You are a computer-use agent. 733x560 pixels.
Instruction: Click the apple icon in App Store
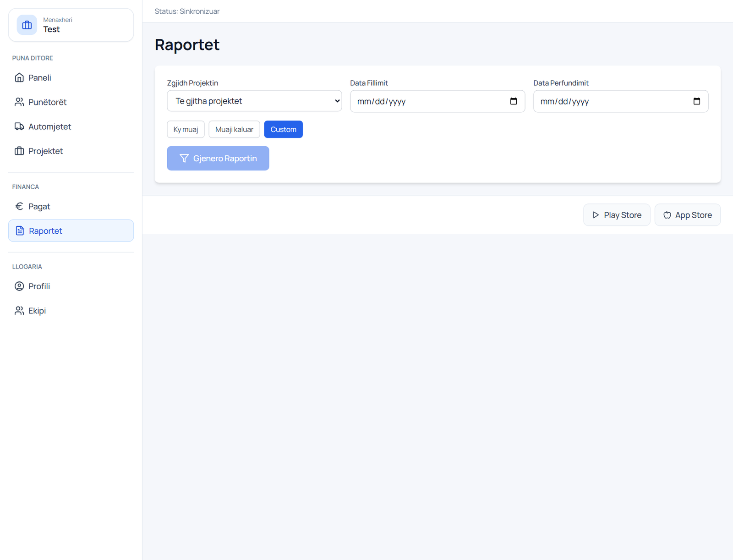(667, 215)
